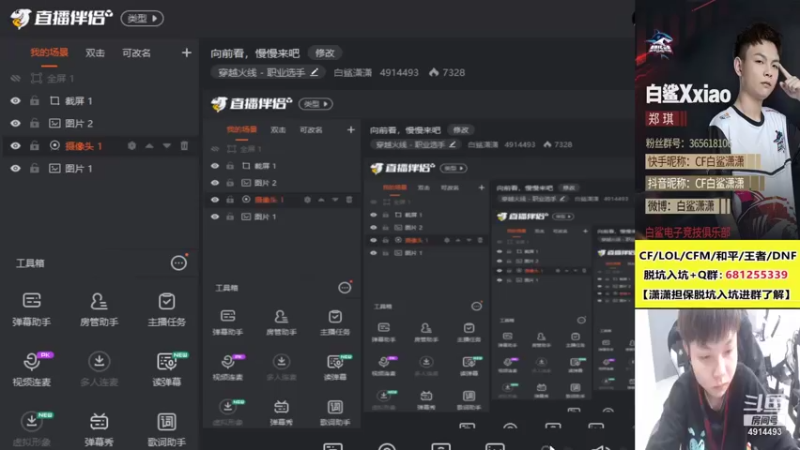Move 摄像头 1 up with the up arrow

click(x=149, y=146)
